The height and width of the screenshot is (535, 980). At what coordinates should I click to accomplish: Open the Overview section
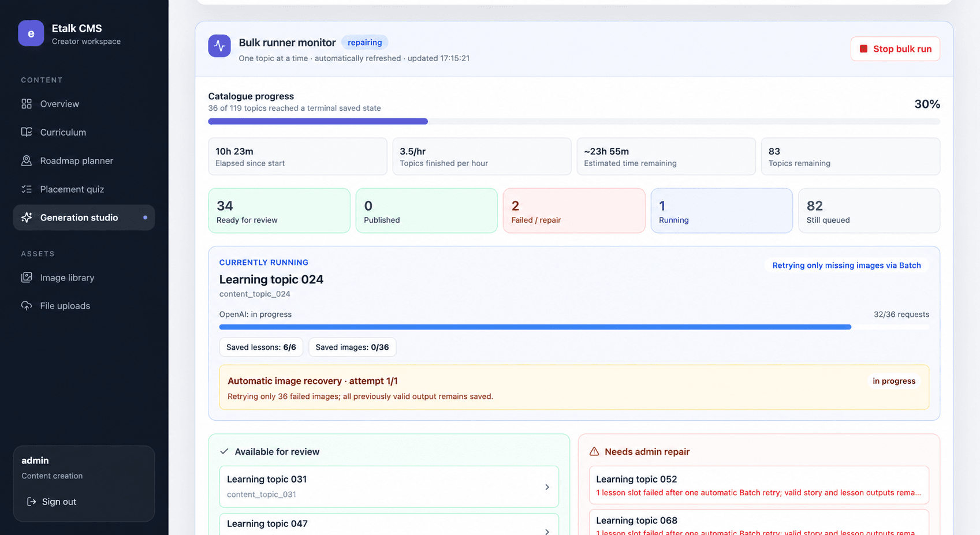(x=84, y=104)
